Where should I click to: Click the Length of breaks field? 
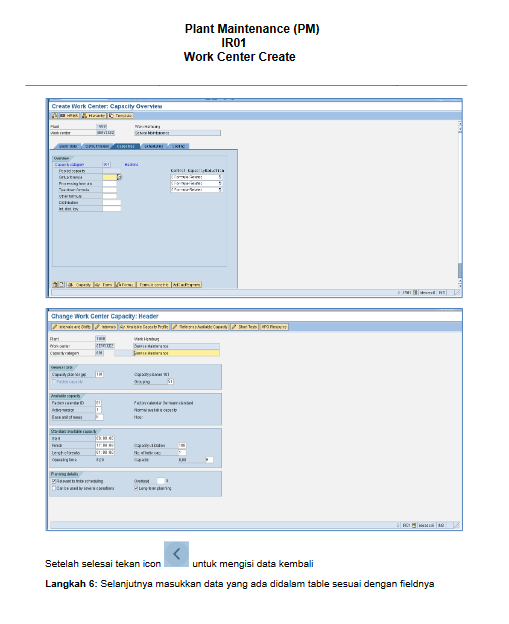[x=105, y=453]
